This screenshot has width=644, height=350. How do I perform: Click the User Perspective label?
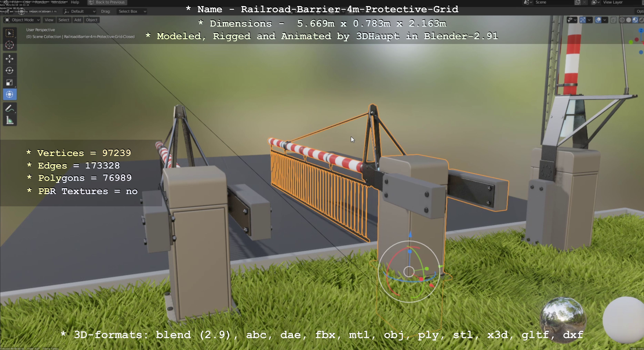pyautogui.click(x=40, y=30)
